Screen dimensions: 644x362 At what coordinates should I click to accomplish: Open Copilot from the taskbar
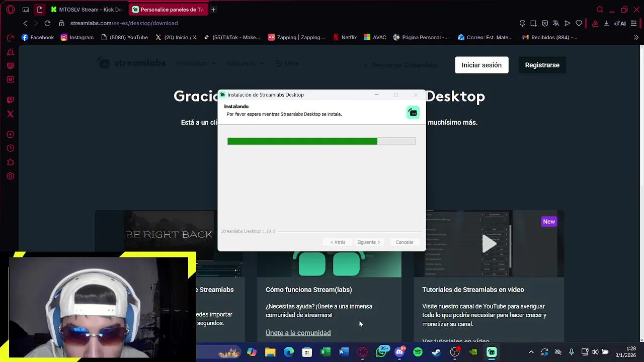252,352
